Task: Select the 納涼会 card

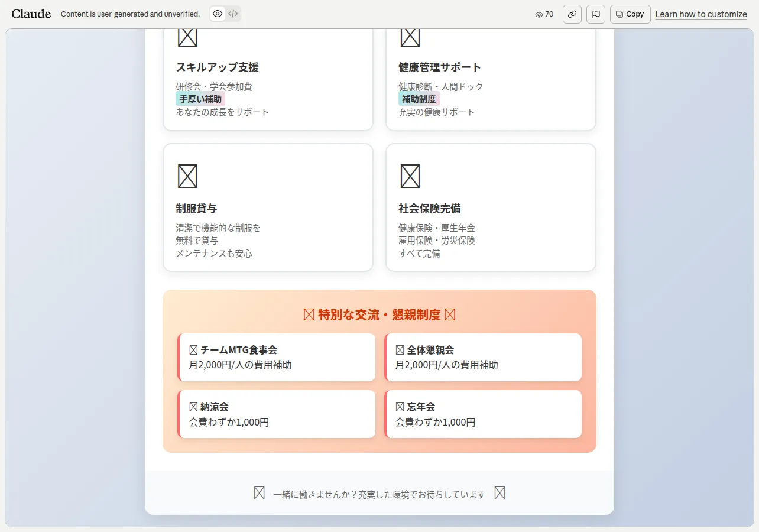Action: click(x=276, y=414)
